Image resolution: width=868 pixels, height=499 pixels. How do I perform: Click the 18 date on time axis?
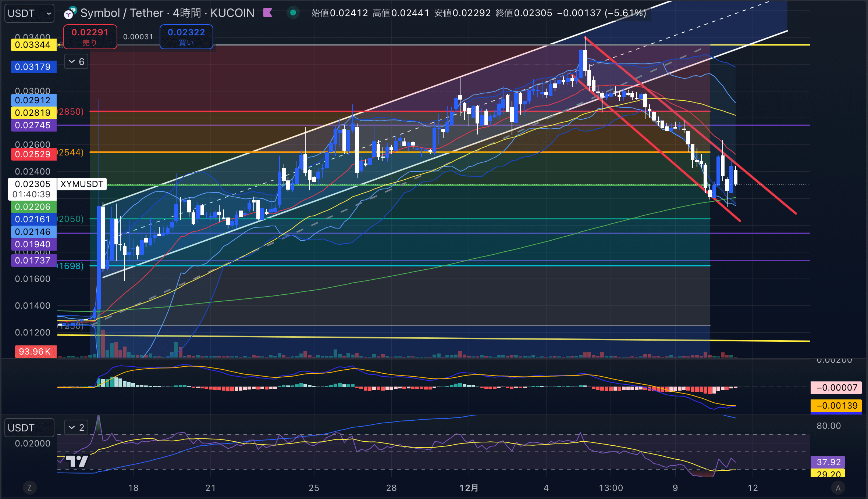click(x=133, y=488)
